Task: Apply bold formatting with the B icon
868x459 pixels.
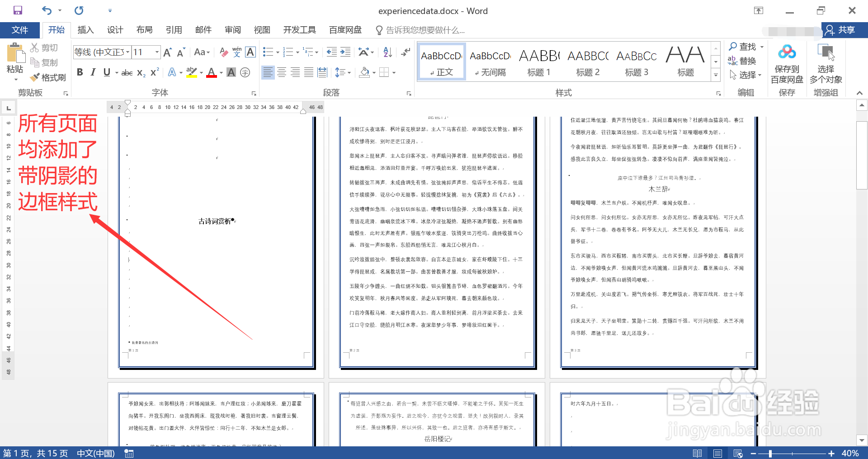Action: (80, 72)
